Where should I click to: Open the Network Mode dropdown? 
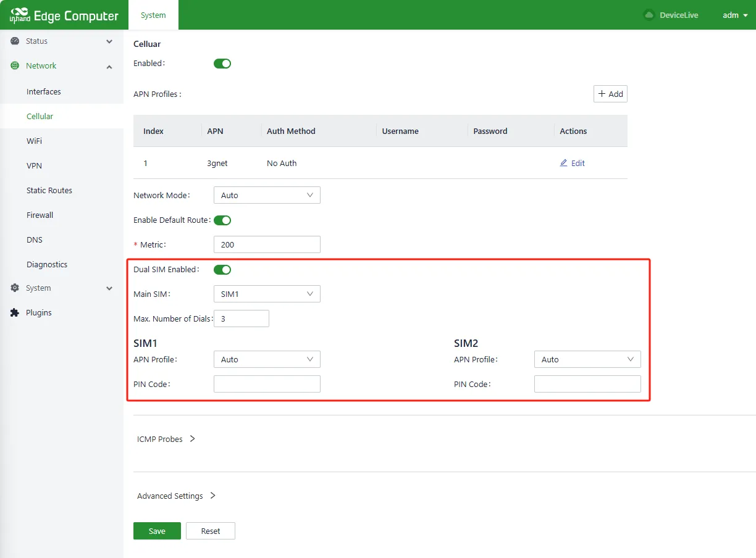point(267,195)
